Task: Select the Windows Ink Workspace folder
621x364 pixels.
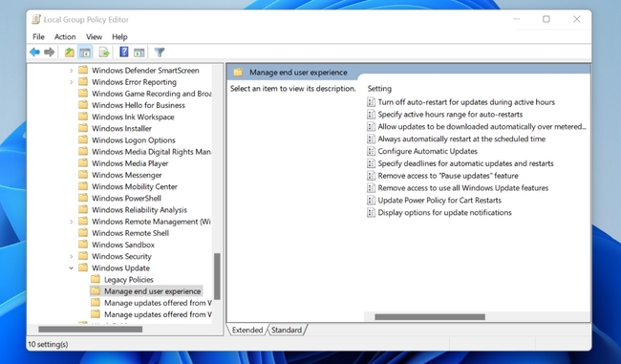Action: [133, 117]
